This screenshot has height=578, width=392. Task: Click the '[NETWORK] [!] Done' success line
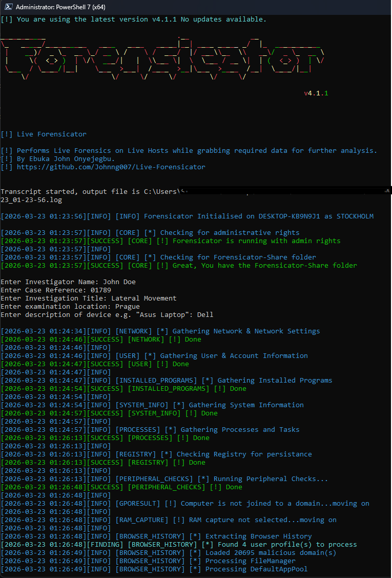101,339
